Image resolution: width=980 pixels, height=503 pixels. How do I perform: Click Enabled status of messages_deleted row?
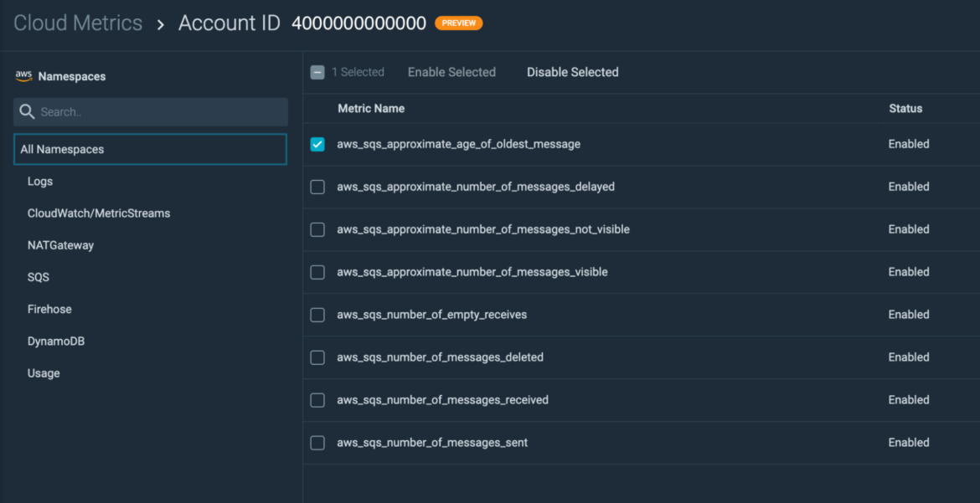(909, 357)
